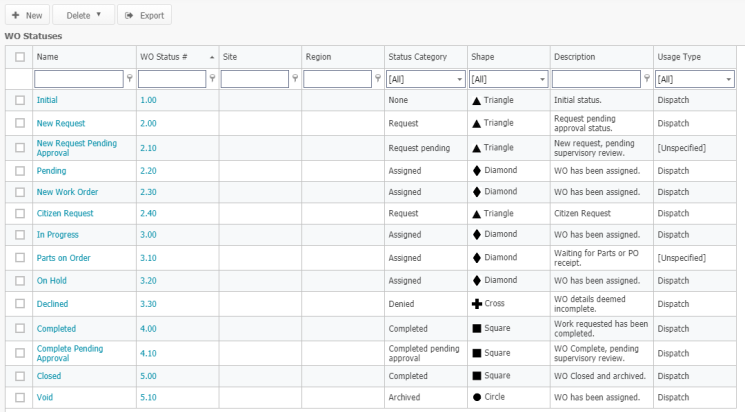Open the Citizen Request link

[65, 213]
